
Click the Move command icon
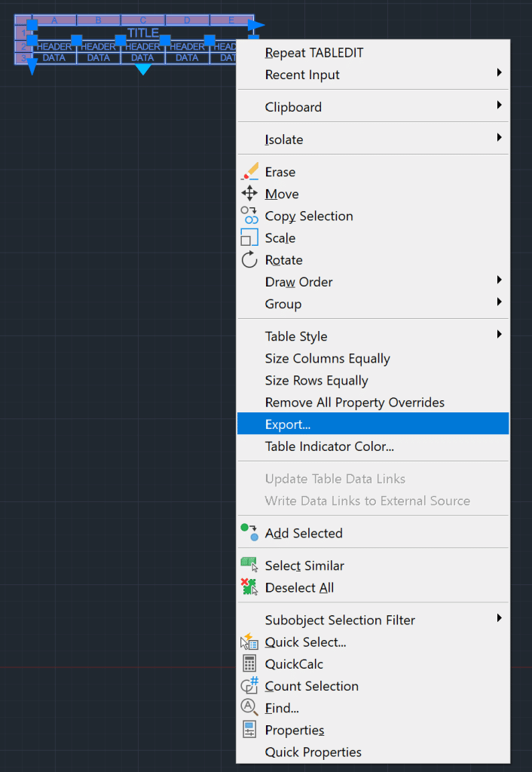tap(249, 194)
